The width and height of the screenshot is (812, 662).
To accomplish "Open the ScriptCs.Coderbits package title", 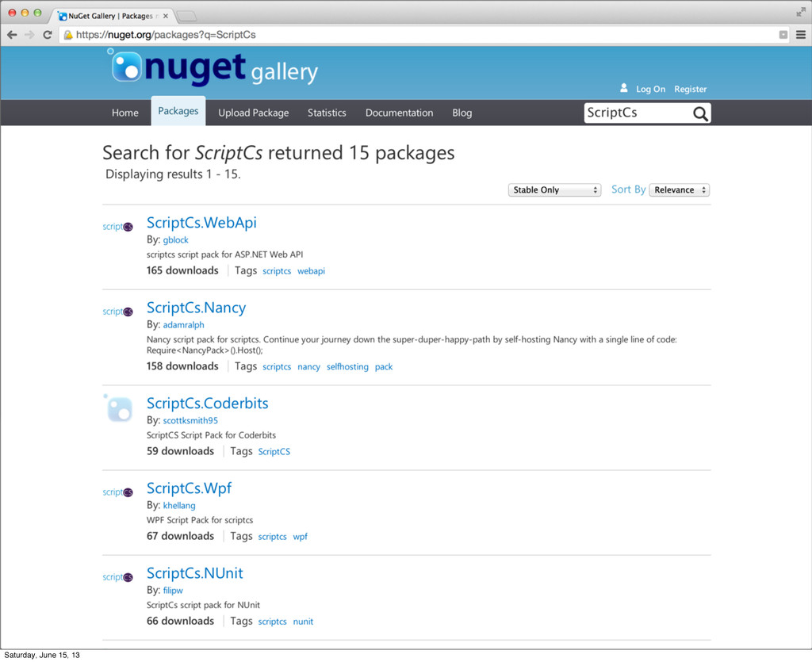I will click(x=207, y=404).
